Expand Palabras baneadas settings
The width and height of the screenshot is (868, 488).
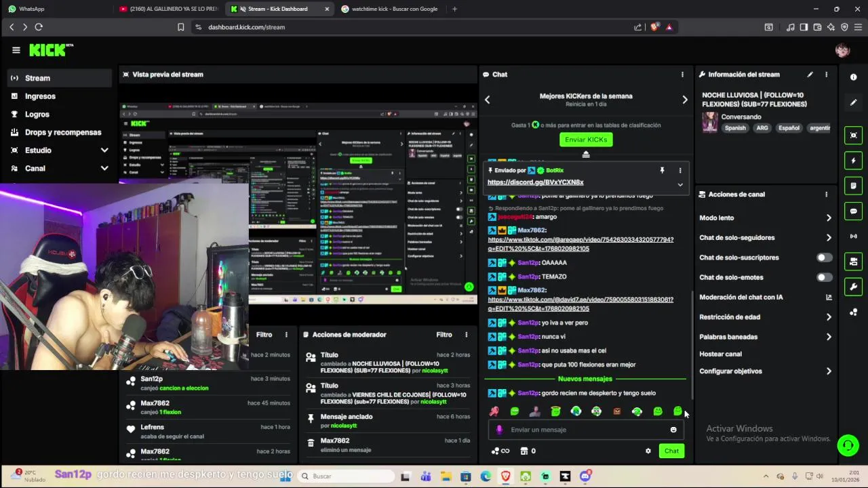click(765, 337)
